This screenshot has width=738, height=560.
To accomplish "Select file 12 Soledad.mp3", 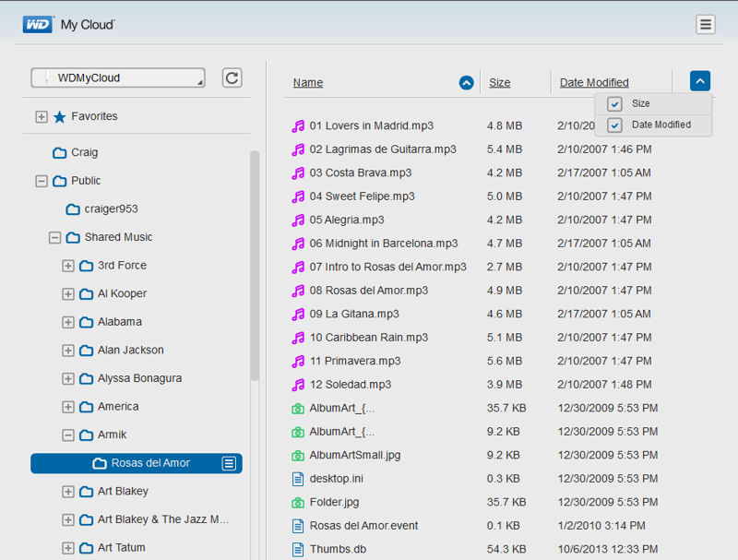I will click(x=351, y=385).
